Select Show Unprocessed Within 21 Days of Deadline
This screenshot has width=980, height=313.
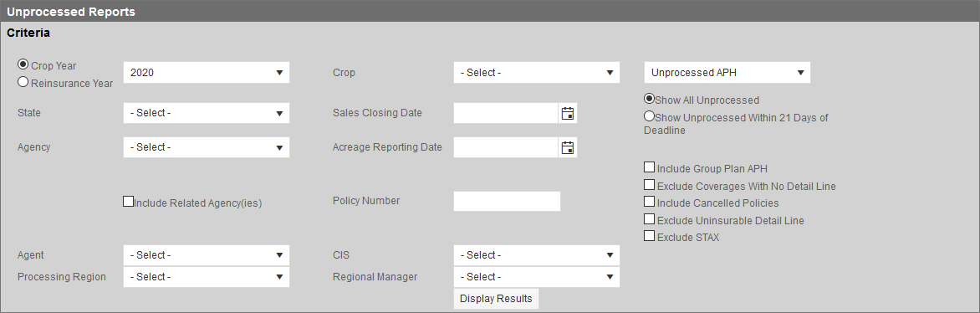click(650, 116)
